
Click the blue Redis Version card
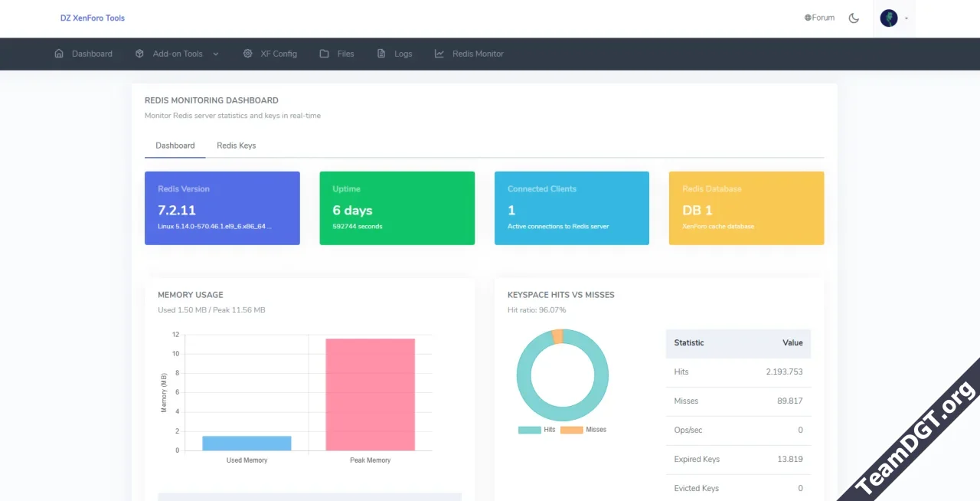click(222, 208)
